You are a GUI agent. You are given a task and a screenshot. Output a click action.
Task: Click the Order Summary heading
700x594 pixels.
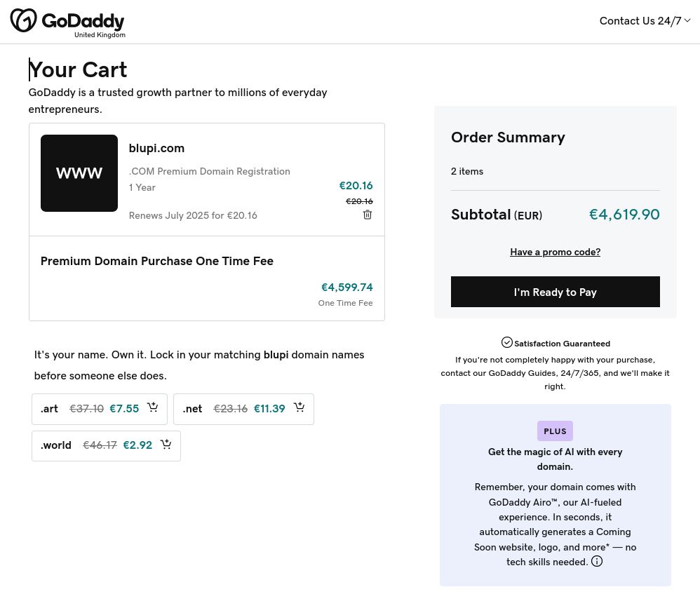[x=508, y=137]
